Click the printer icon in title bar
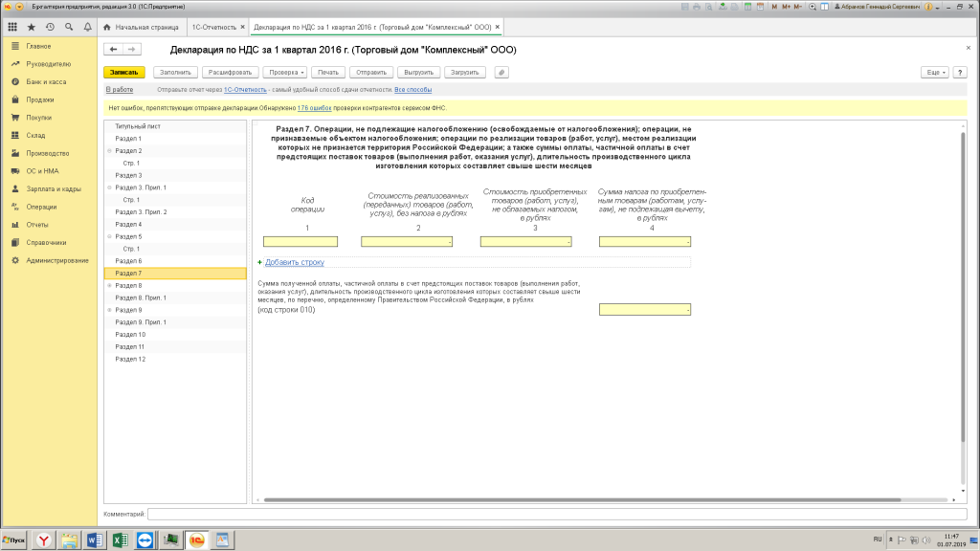 tap(697, 7)
